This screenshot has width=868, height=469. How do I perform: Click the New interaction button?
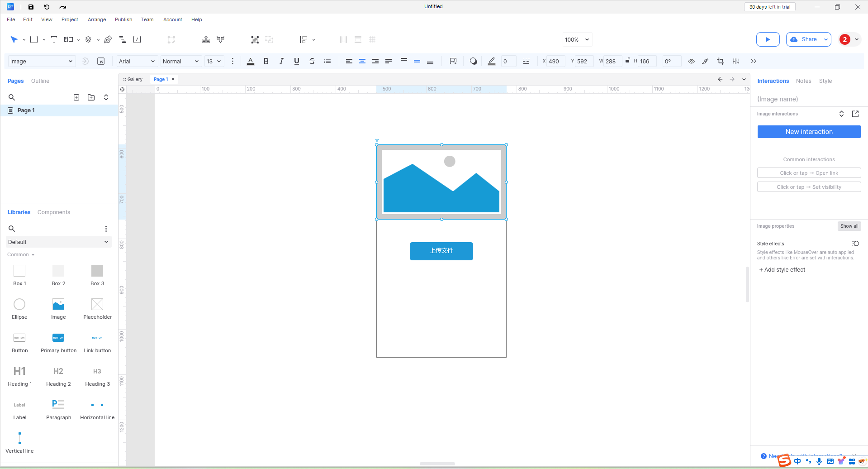click(809, 132)
